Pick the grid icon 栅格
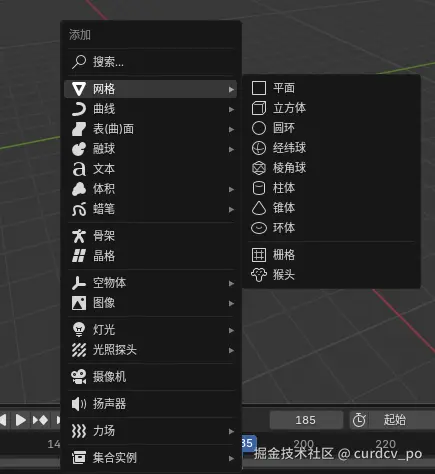Viewport: 435px width, 474px height. click(259, 255)
